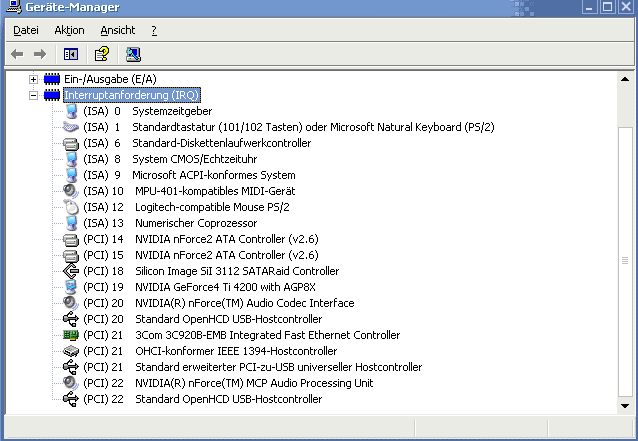This screenshot has width=638, height=441.
Task: Click the Ein-/Ausgabe (E/A) chip icon
Action: (x=52, y=79)
